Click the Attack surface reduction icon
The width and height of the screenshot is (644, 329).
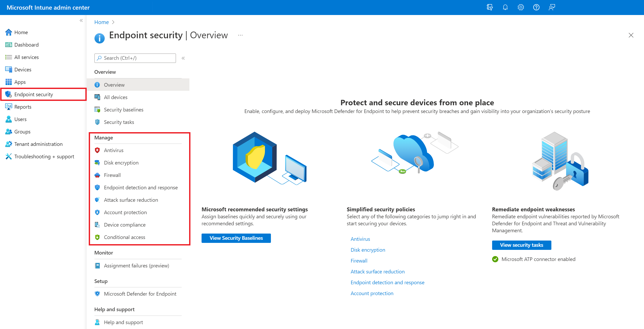click(98, 200)
